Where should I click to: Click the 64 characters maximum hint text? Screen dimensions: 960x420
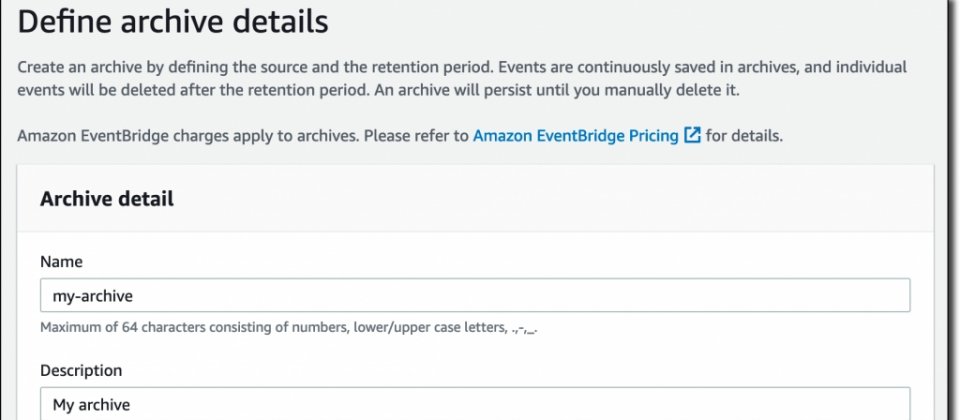coord(122,328)
